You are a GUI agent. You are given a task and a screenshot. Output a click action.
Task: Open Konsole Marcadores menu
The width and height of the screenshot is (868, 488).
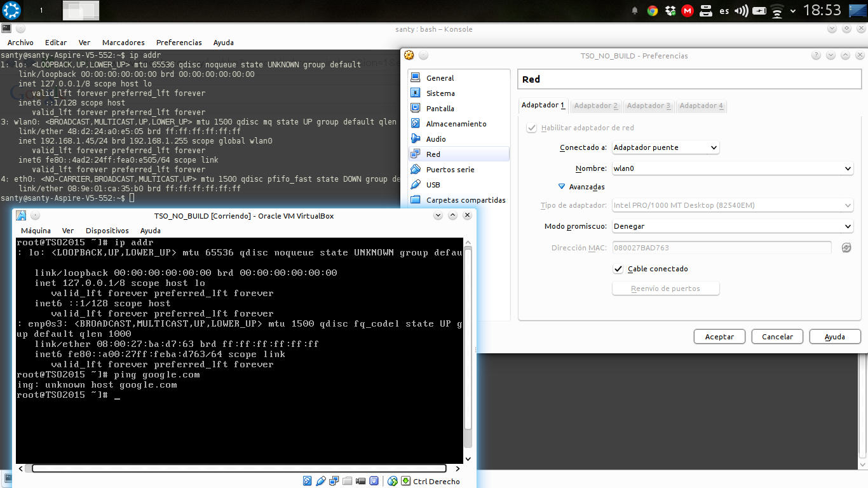tap(123, 43)
